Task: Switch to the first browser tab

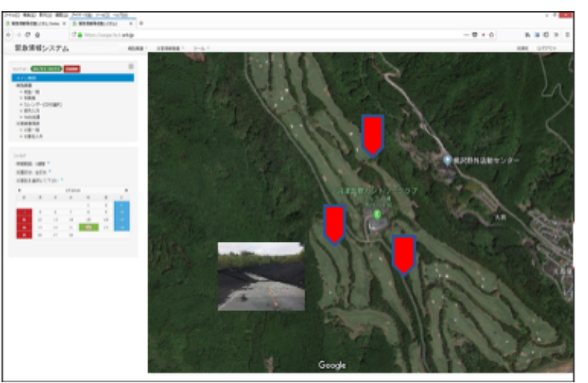Action: tap(34, 23)
